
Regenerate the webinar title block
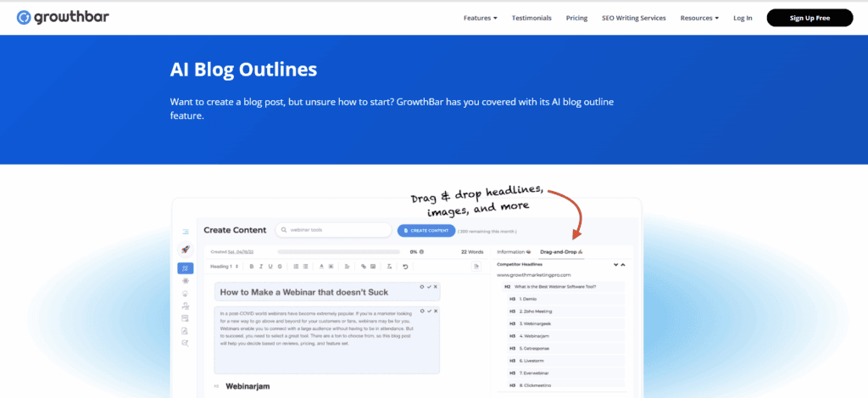pyautogui.click(x=422, y=287)
